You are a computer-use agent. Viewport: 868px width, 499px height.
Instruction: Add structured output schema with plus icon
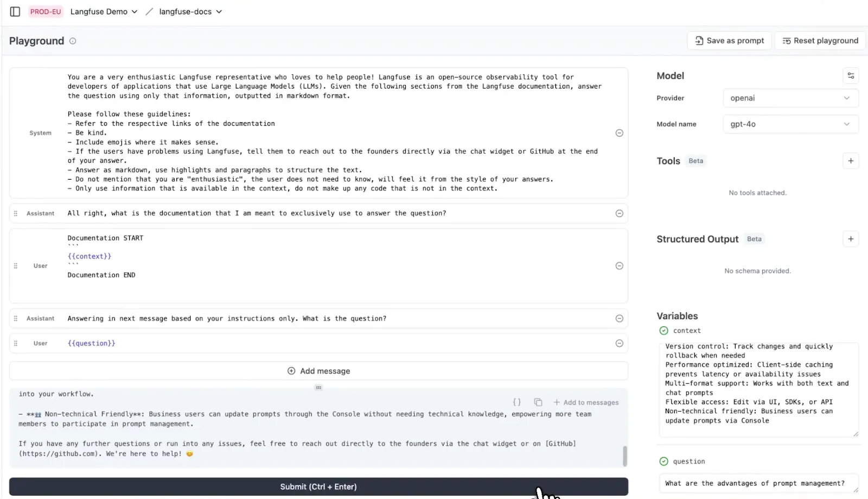tap(850, 239)
